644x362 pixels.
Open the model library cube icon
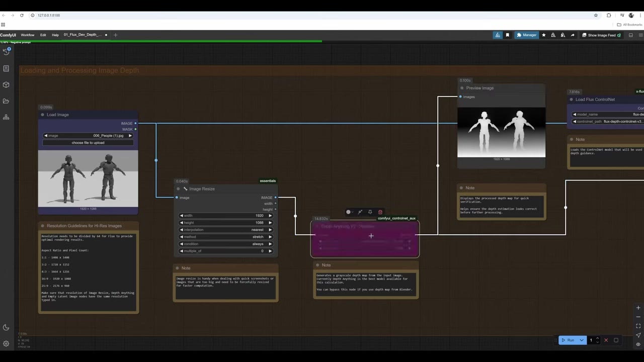click(x=6, y=84)
